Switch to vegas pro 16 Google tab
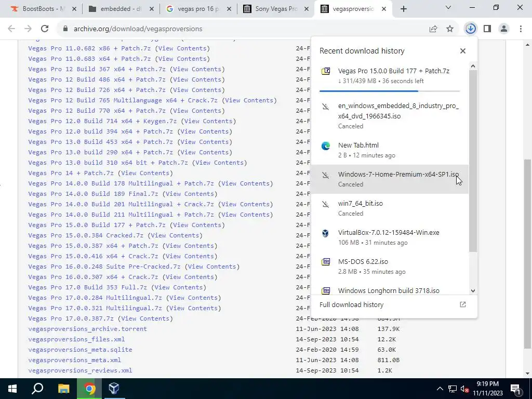This screenshot has height=399, width=532. pos(198,9)
